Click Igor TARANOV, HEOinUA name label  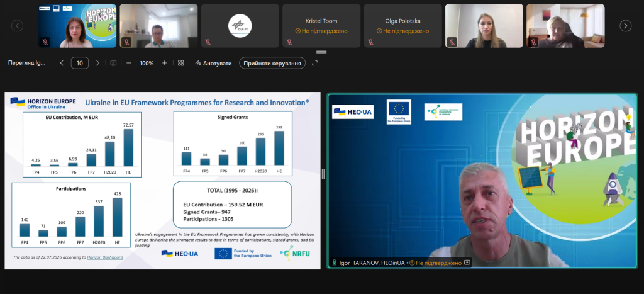[372, 263]
